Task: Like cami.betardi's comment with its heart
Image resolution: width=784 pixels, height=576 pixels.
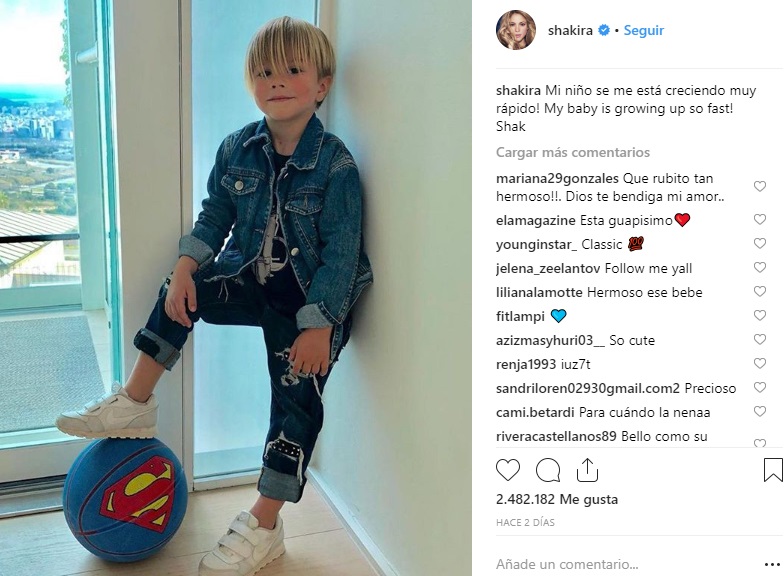Action: point(760,412)
